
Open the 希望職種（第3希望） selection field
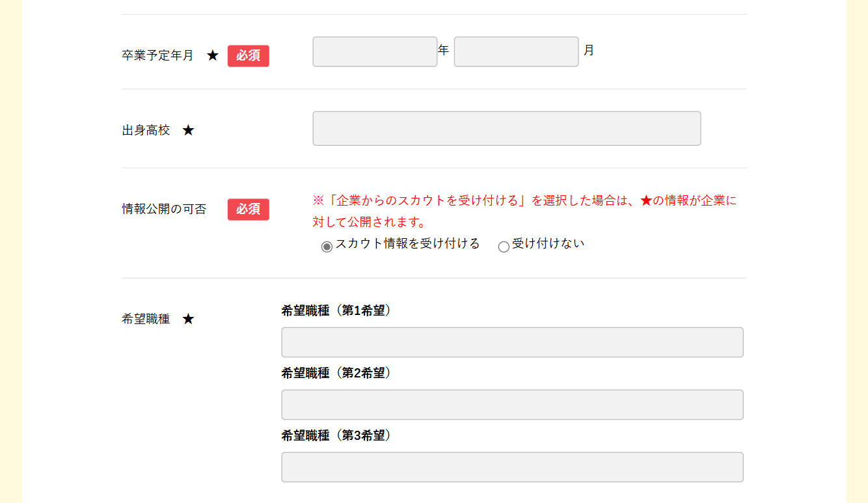click(x=512, y=467)
